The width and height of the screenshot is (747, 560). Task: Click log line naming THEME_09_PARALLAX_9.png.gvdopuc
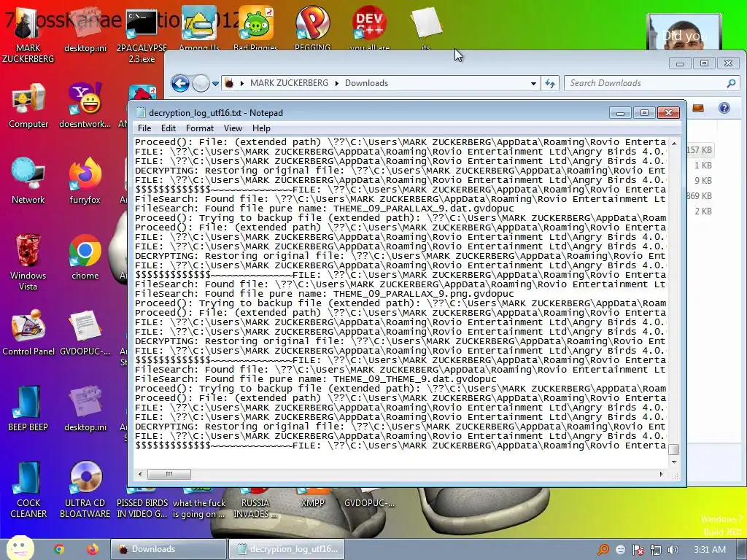point(325,294)
